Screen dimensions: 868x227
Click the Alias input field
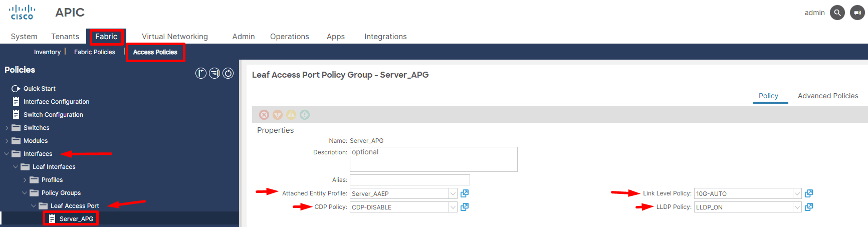tap(410, 180)
